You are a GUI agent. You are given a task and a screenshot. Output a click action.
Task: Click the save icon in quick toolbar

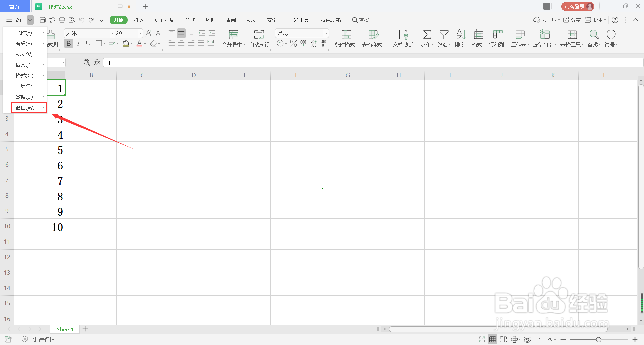pyautogui.click(x=43, y=20)
